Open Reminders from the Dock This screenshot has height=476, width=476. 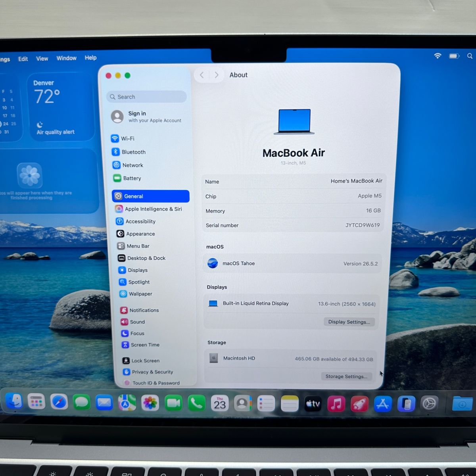pyautogui.click(x=266, y=404)
